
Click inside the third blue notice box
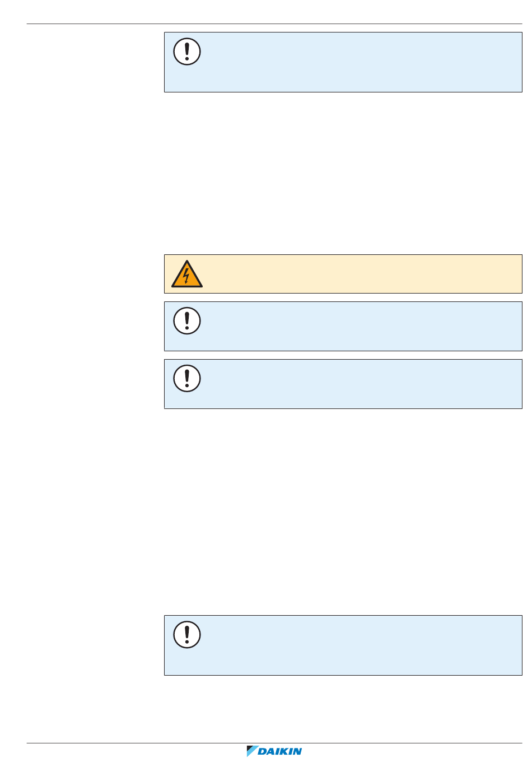tap(358, 384)
